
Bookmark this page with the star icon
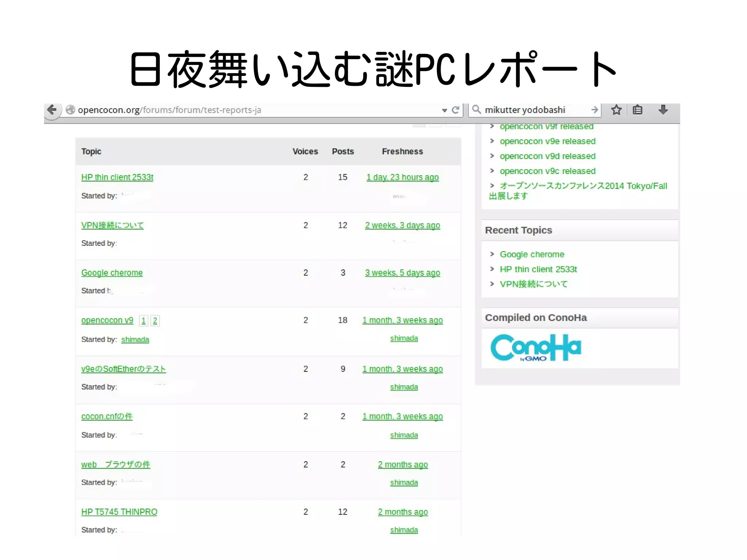(616, 110)
